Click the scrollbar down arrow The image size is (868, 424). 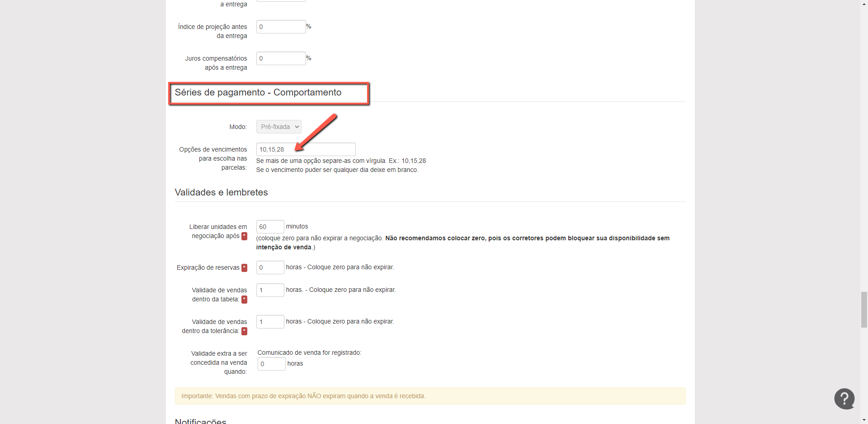coord(864,420)
